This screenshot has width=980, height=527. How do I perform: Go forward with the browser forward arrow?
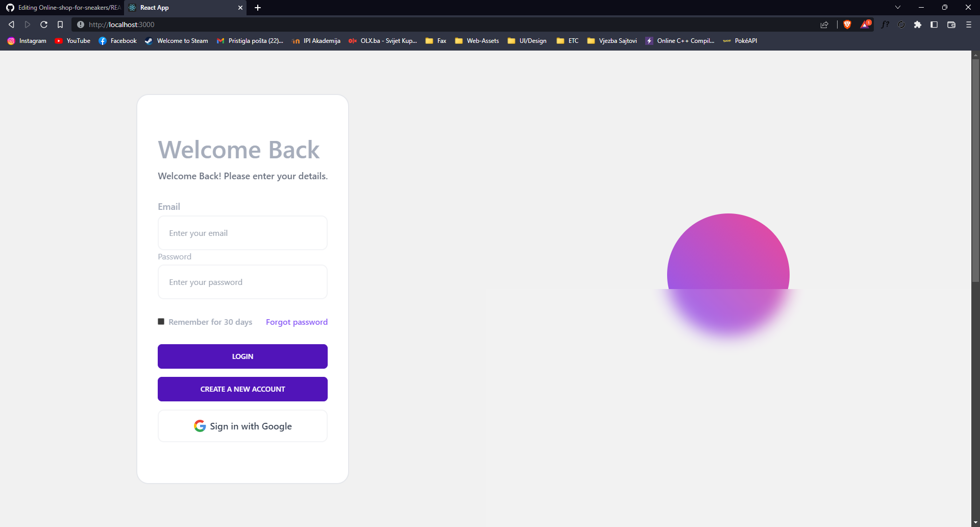[28, 25]
